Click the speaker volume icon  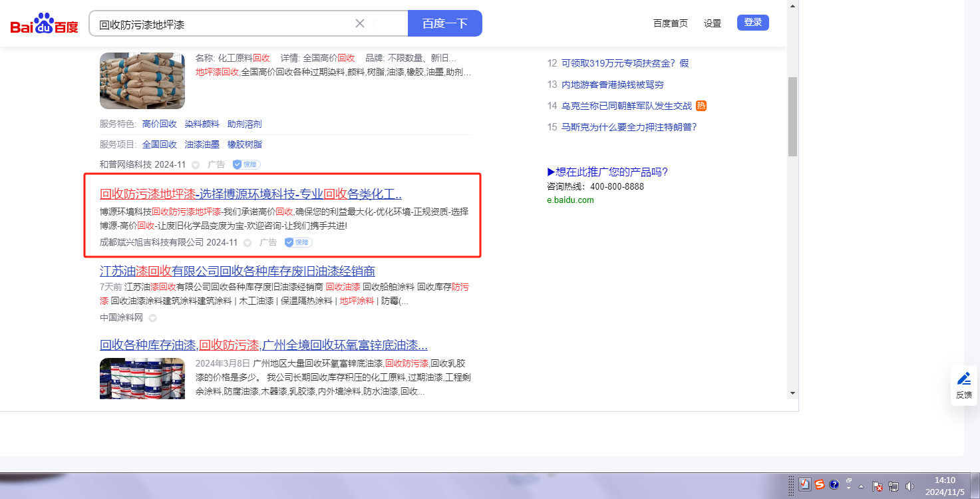[909, 486]
